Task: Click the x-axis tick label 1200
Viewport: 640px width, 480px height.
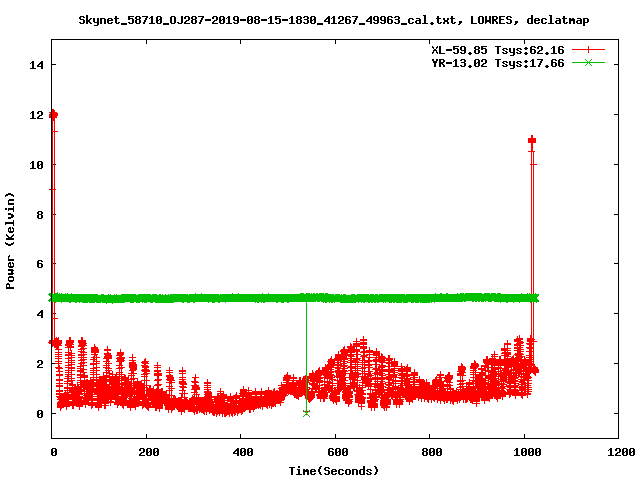Action: pos(621,452)
